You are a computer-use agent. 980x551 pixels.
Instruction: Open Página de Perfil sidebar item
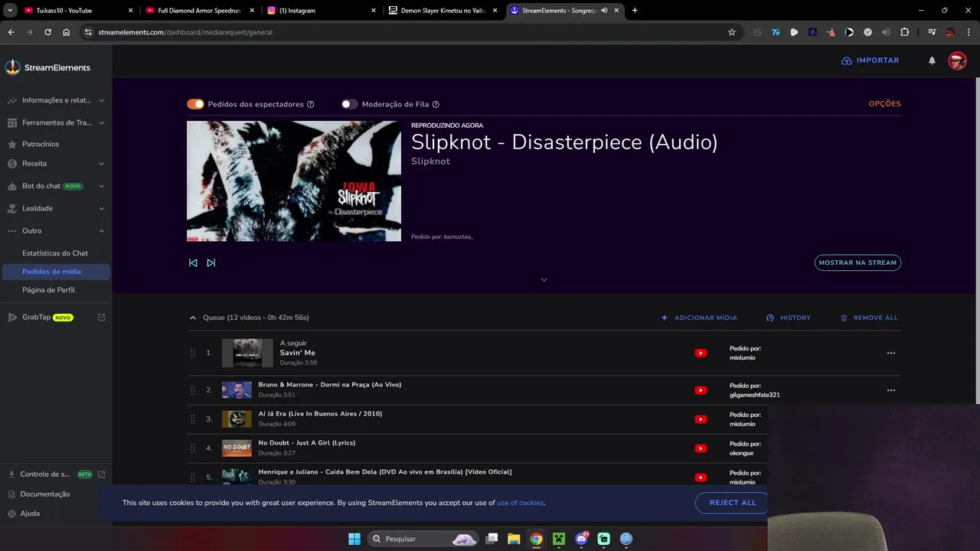click(x=48, y=290)
